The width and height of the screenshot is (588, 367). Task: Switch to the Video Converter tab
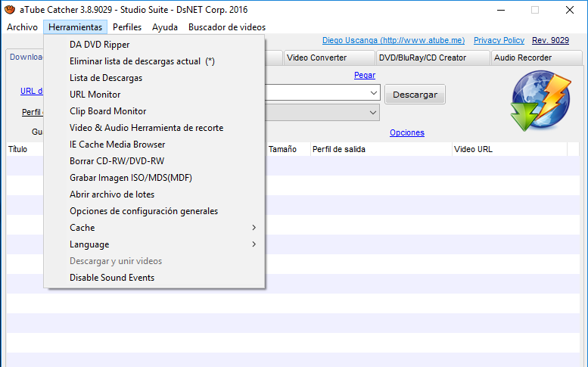tap(329, 58)
